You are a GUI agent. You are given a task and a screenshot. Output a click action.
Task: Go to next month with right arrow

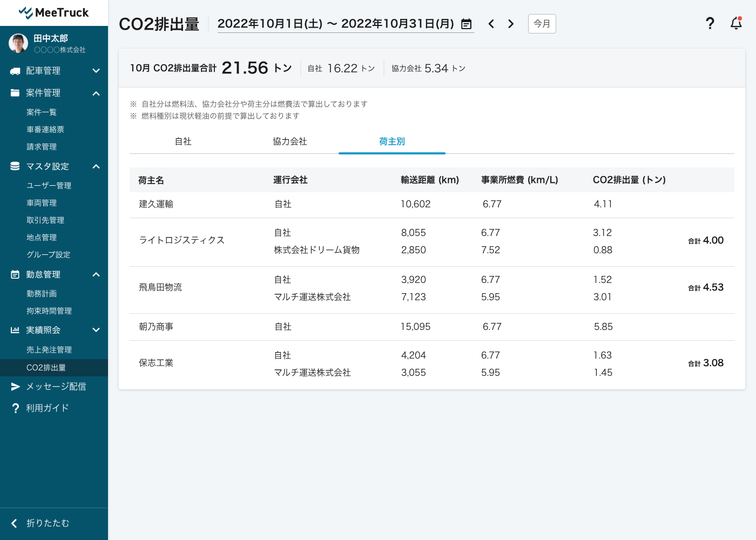tap(511, 24)
